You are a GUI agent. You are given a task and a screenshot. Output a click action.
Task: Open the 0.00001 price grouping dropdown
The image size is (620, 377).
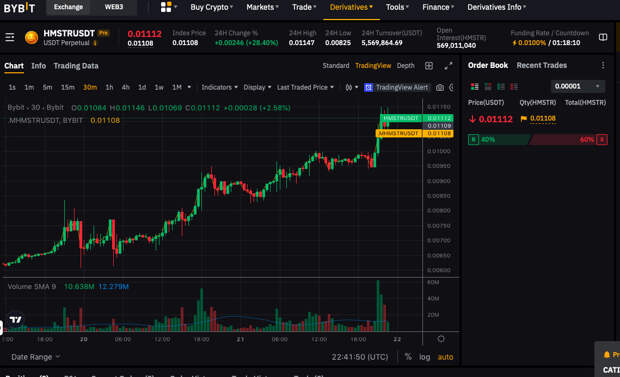point(577,86)
